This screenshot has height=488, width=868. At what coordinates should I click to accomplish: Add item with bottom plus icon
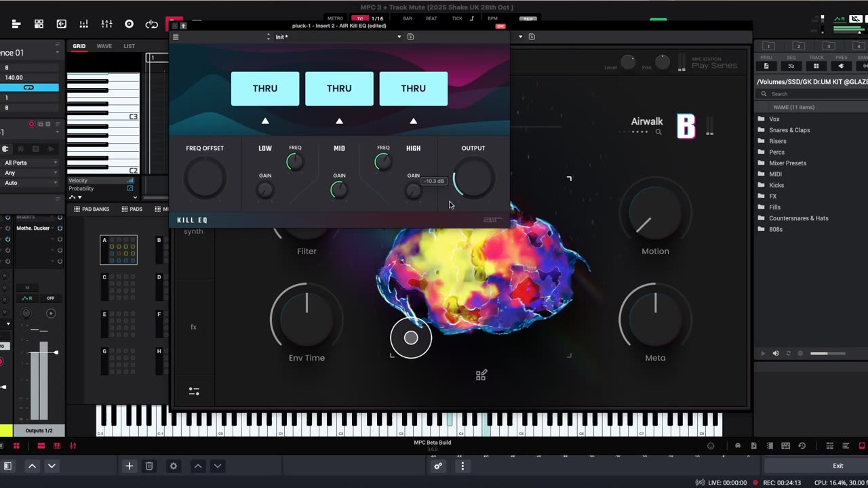(129, 466)
